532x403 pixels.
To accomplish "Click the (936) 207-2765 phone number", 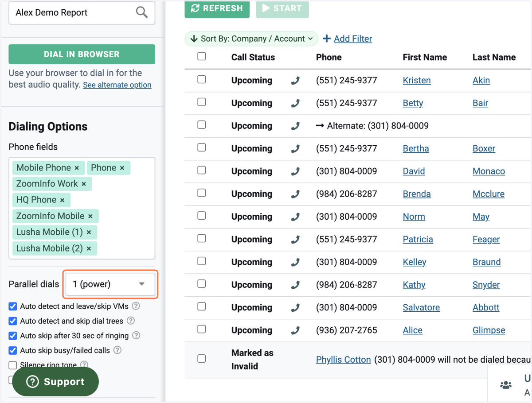I will tap(347, 330).
